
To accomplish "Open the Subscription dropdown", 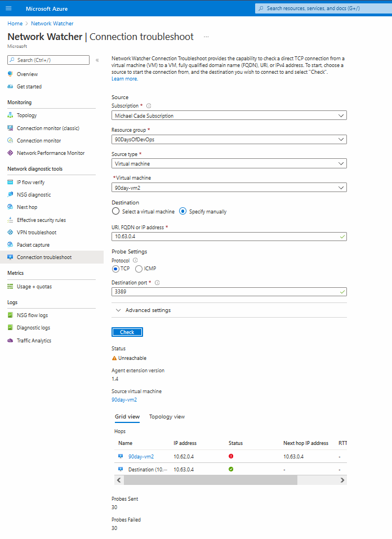I will point(229,115).
